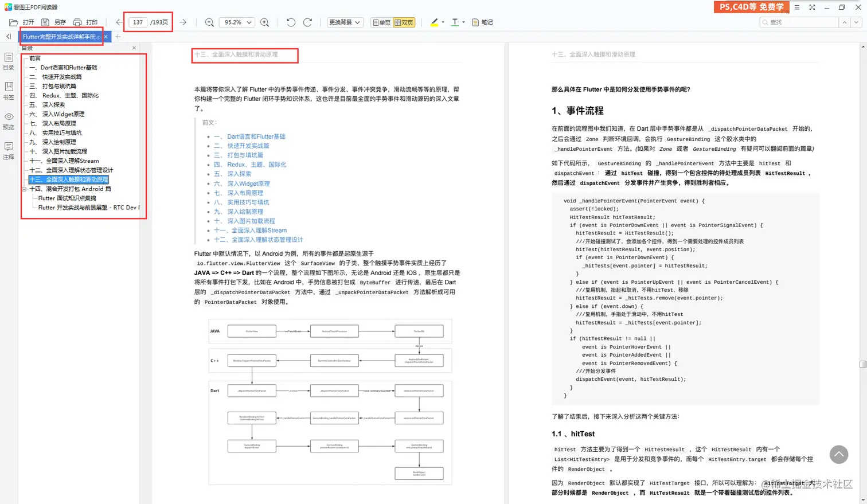Switch to 双页 double page view

pyautogui.click(x=404, y=22)
